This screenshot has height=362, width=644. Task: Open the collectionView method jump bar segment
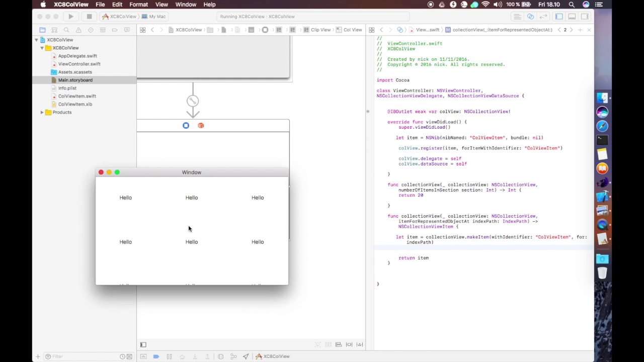pos(499,30)
